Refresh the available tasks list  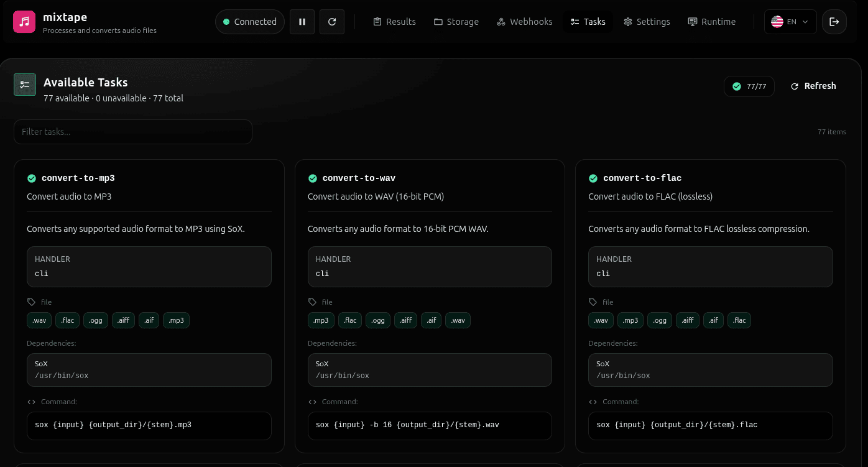click(813, 86)
